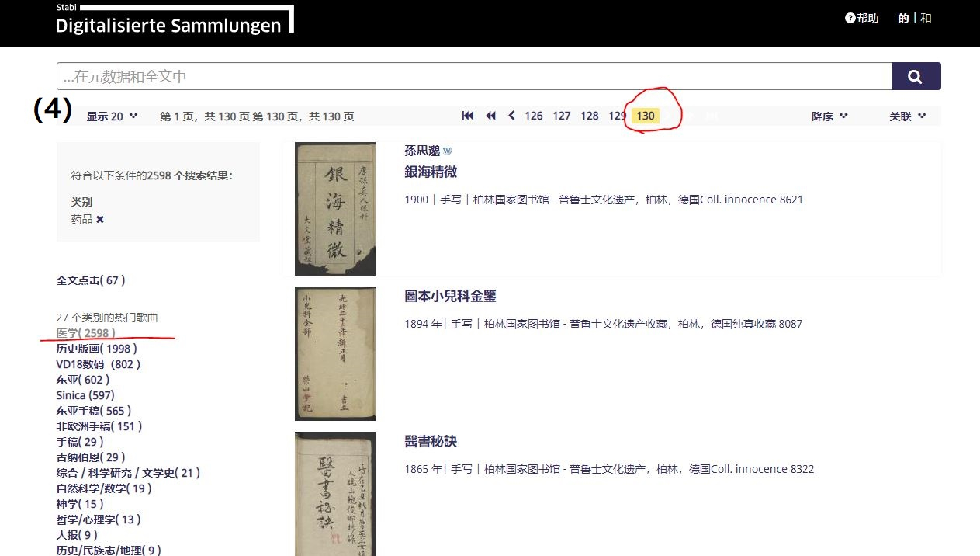Click the metadata and full-text search field
Screen dimensions: 980x556
[474, 76]
